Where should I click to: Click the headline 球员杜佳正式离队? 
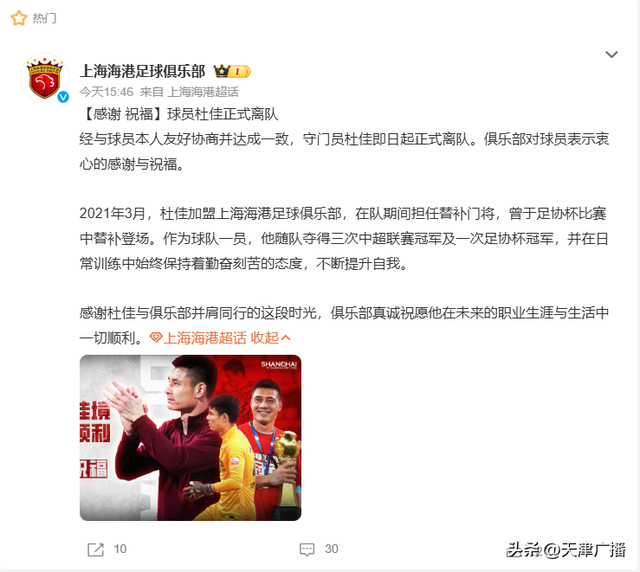[223, 114]
